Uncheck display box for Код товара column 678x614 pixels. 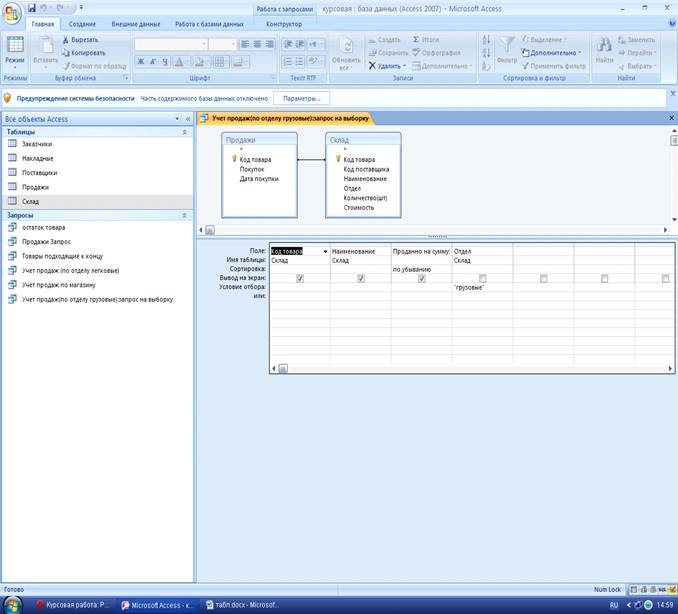(x=300, y=278)
